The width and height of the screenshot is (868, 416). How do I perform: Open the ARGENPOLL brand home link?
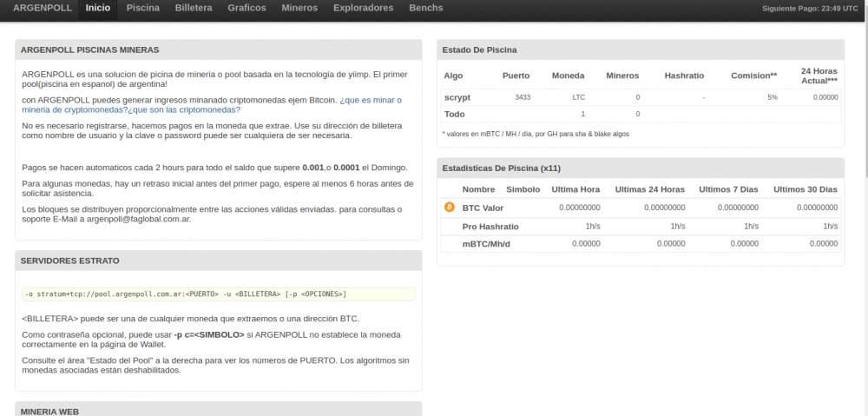[x=43, y=8]
